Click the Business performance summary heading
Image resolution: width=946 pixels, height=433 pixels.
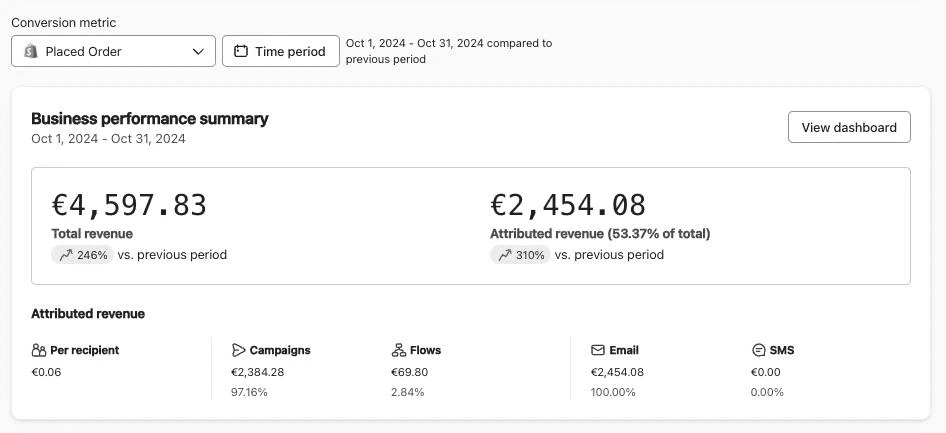(x=150, y=118)
